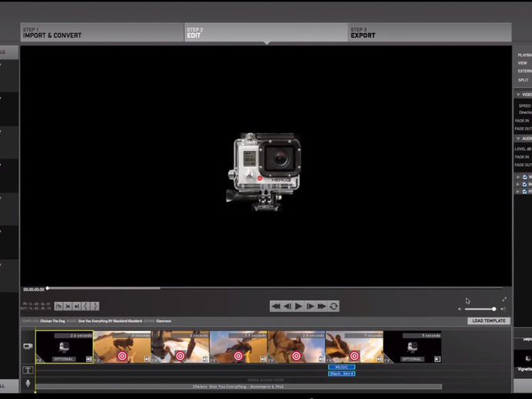
Task: Open the Playback option in right panel
Action: 524,55
